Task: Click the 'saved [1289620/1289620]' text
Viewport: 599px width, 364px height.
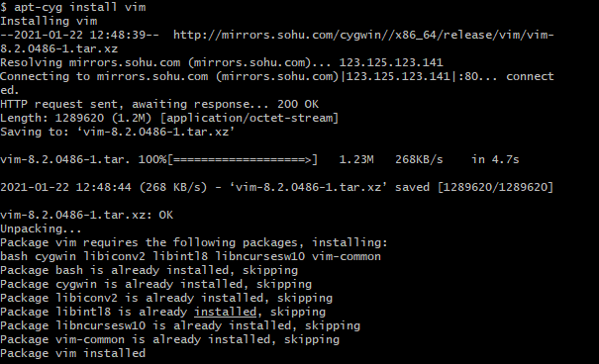Action: pos(474,187)
